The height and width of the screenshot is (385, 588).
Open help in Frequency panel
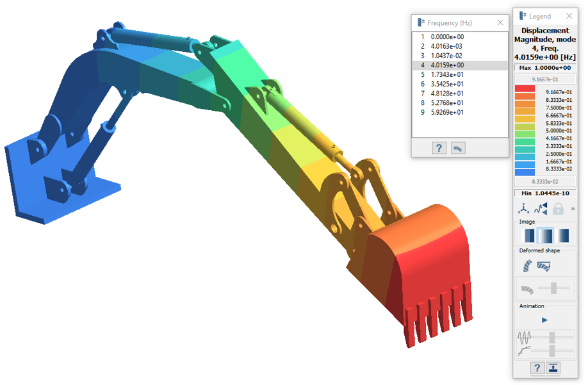tap(439, 148)
